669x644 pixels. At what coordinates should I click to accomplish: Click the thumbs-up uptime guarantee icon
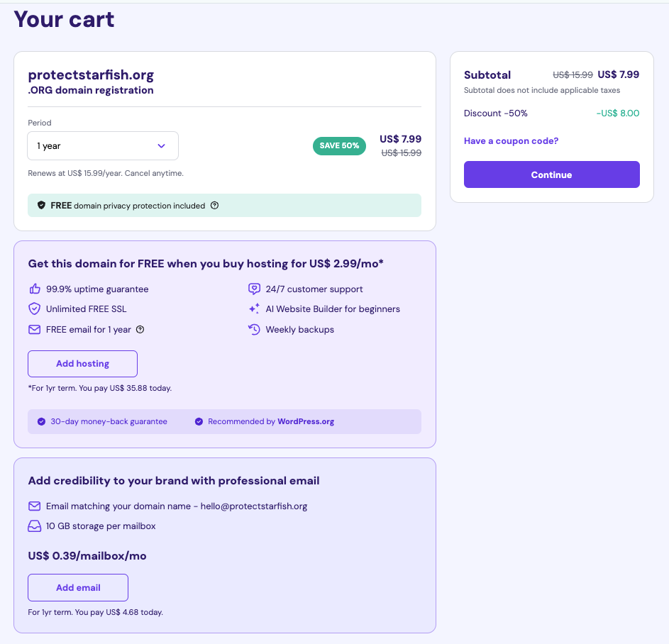34,289
